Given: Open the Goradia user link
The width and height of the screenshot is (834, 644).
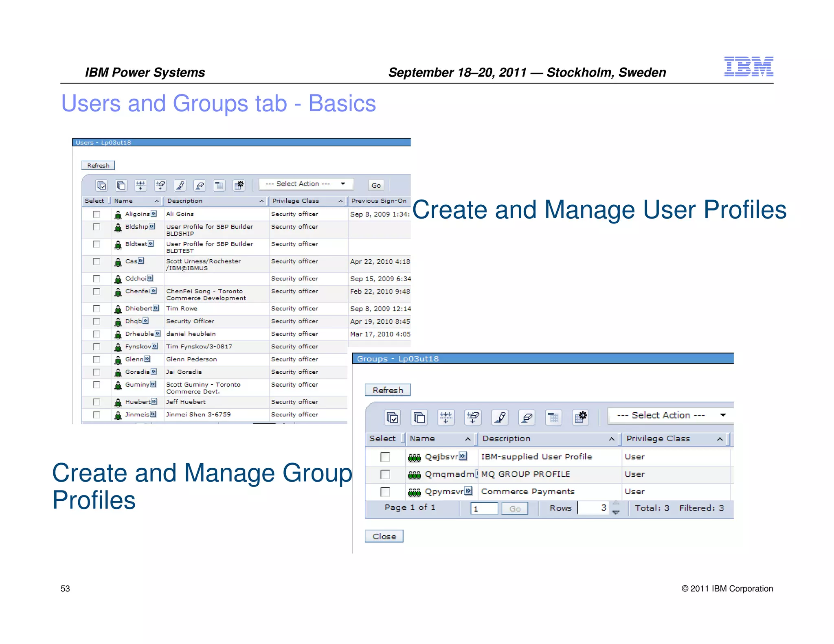Looking at the screenshot, I should click(x=137, y=372).
